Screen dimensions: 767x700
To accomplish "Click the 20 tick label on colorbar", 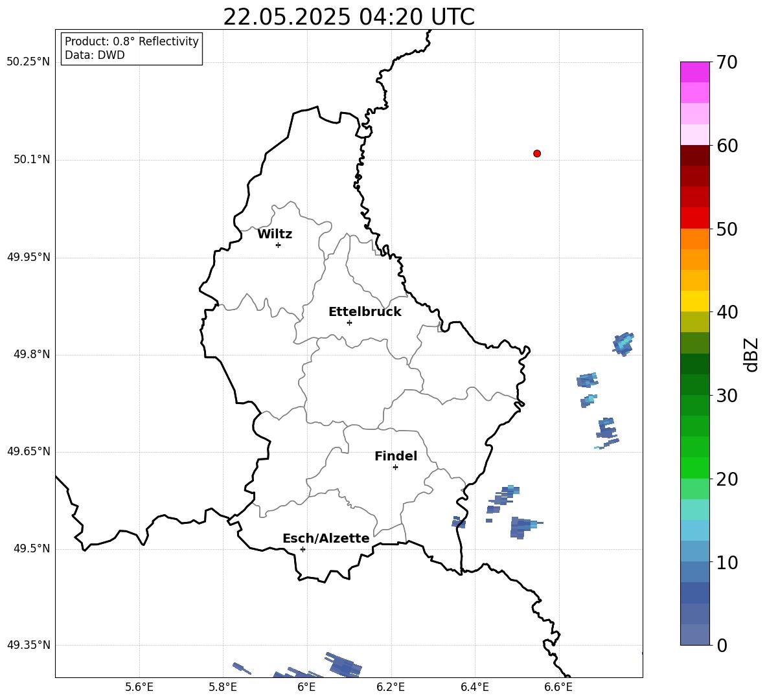I will click(x=727, y=479).
